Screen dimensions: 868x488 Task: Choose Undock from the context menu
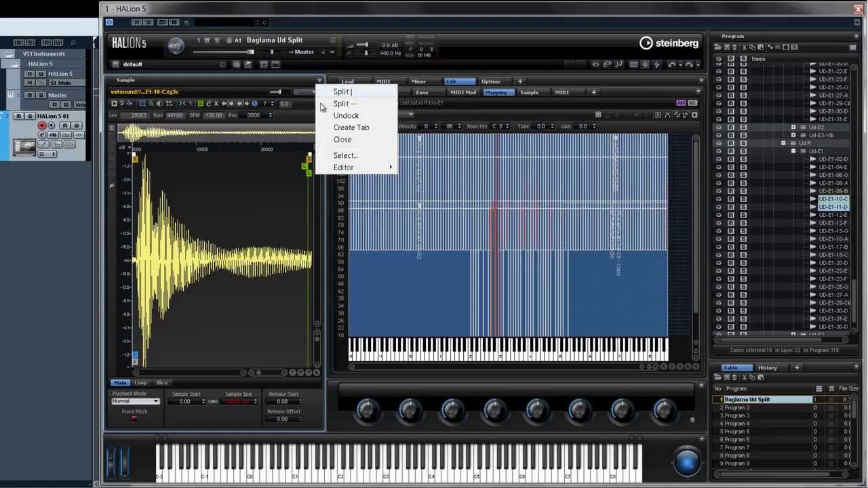346,116
